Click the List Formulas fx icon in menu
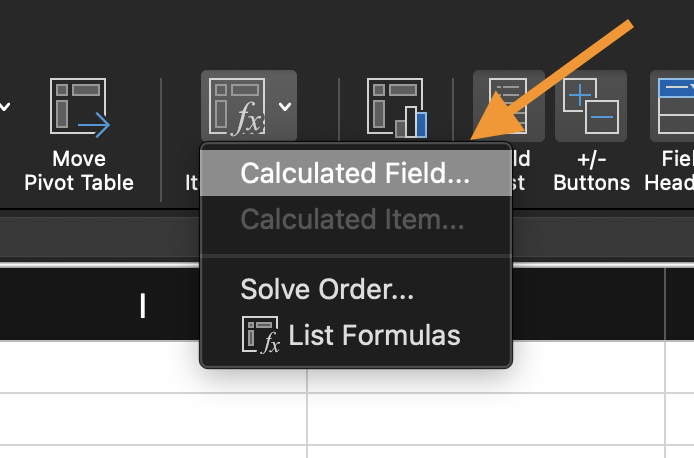694x458 pixels. coord(260,336)
